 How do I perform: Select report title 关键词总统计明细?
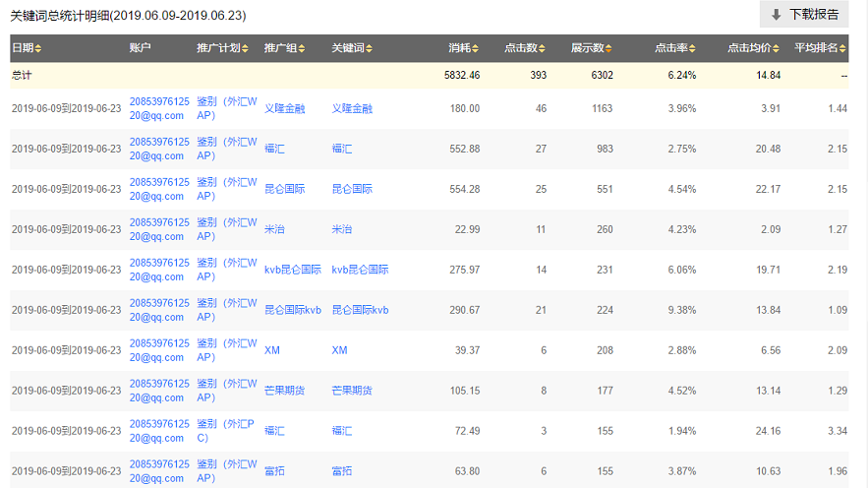[60, 16]
